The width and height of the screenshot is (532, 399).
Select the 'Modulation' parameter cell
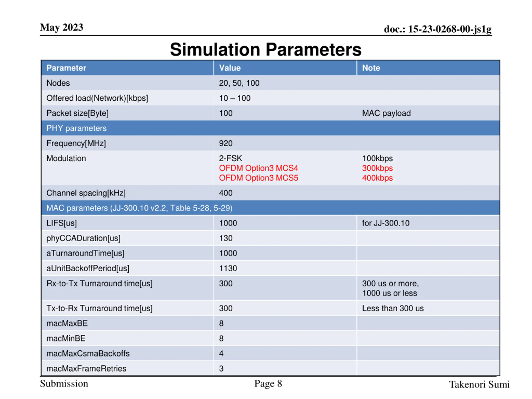(x=127, y=168)
